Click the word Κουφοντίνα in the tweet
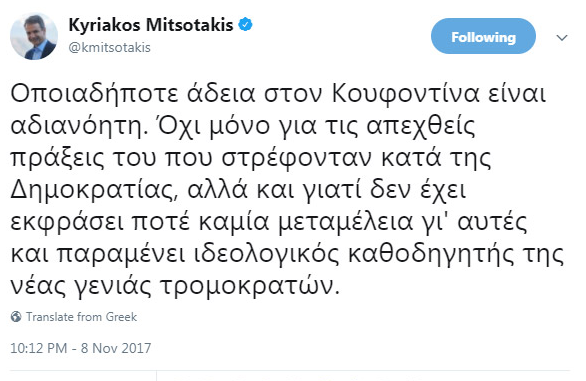The width and height of the screenshot is (586, 381). 406,94
